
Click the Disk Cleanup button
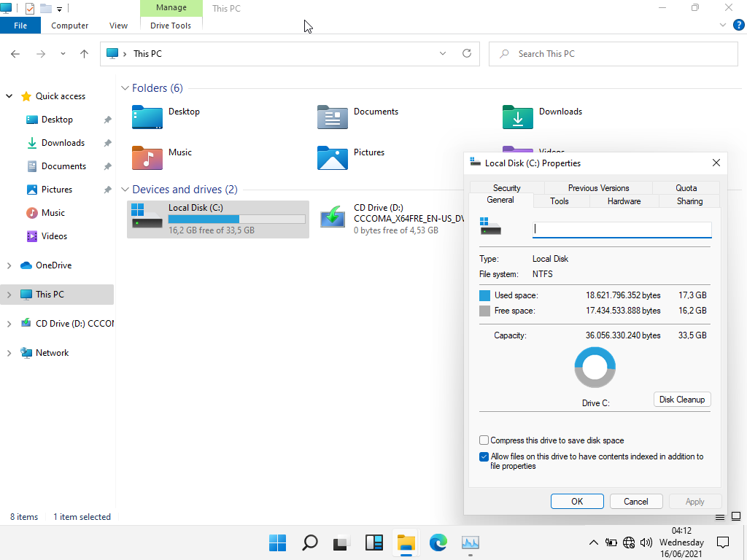[x=682, y=400]
